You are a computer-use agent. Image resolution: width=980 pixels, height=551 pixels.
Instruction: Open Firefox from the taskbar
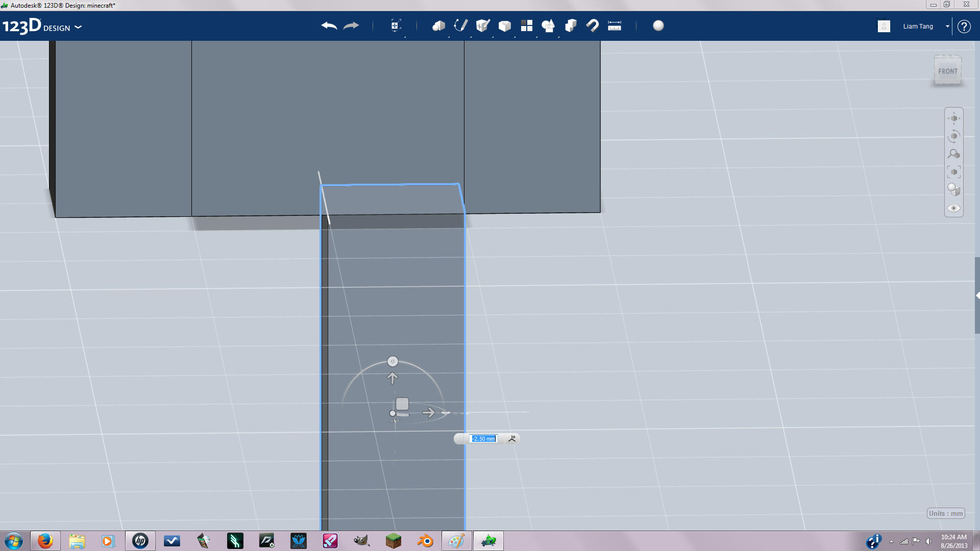pyautogui.click(x=45, y=541)
